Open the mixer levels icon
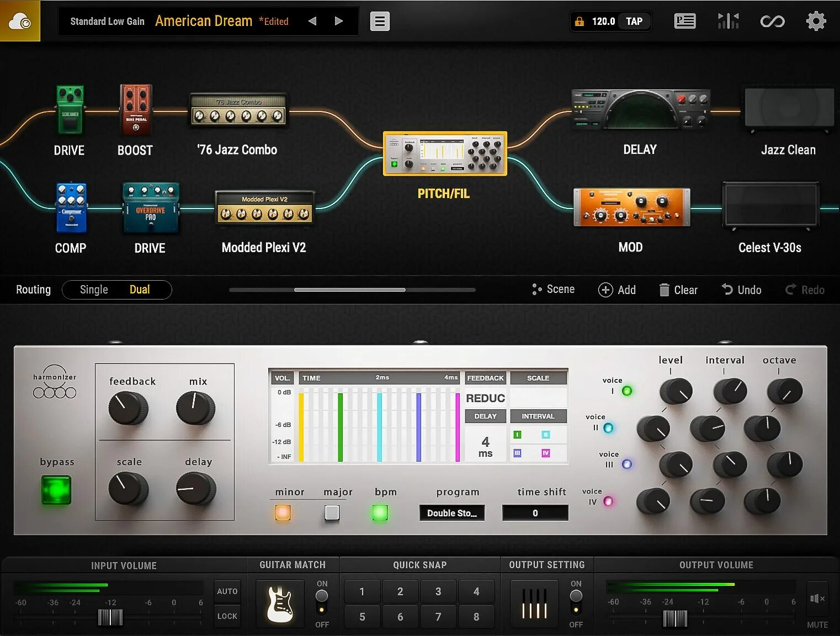 (729, 22)
